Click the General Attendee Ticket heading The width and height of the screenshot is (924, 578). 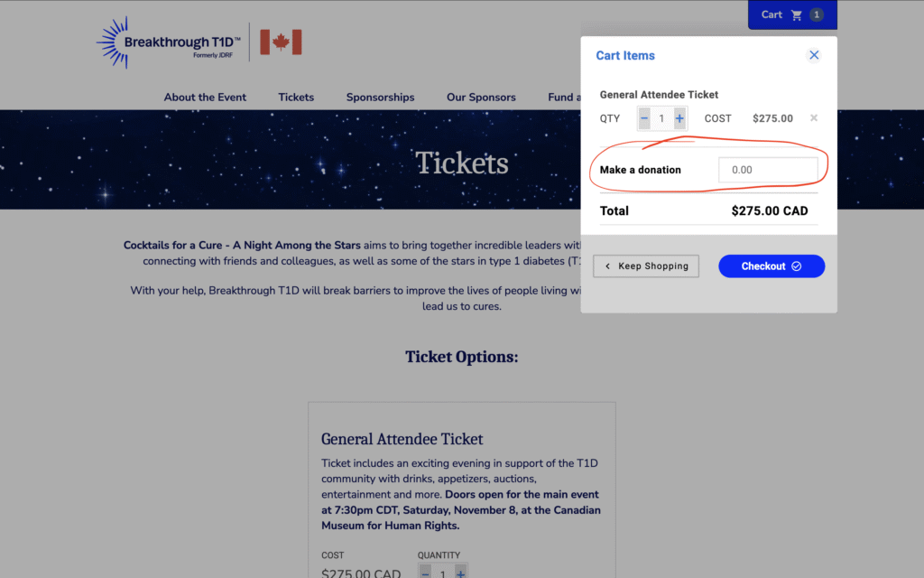coord(402,439)
